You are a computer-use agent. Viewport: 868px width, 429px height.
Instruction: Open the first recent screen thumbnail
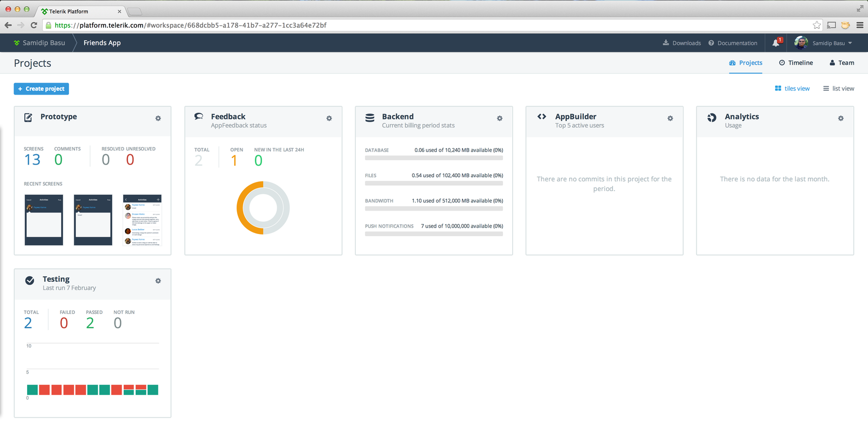pyautogui.click(x=44, y=220)
